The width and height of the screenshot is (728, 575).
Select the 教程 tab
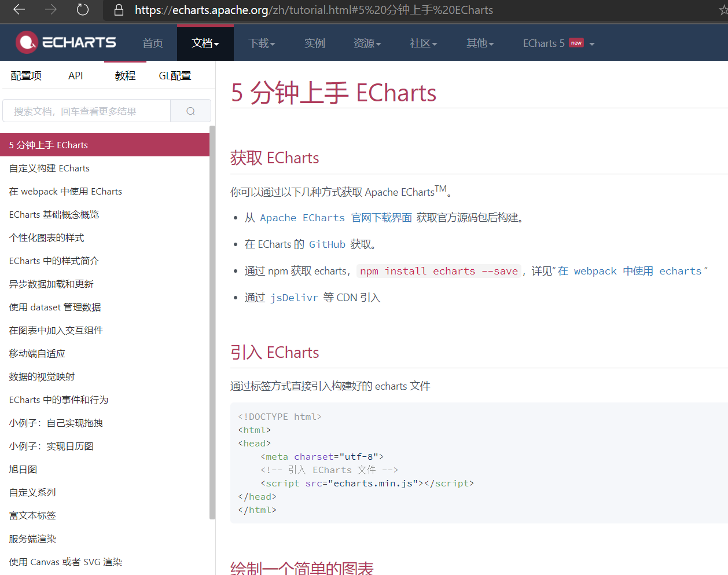[x=125, y=76]
